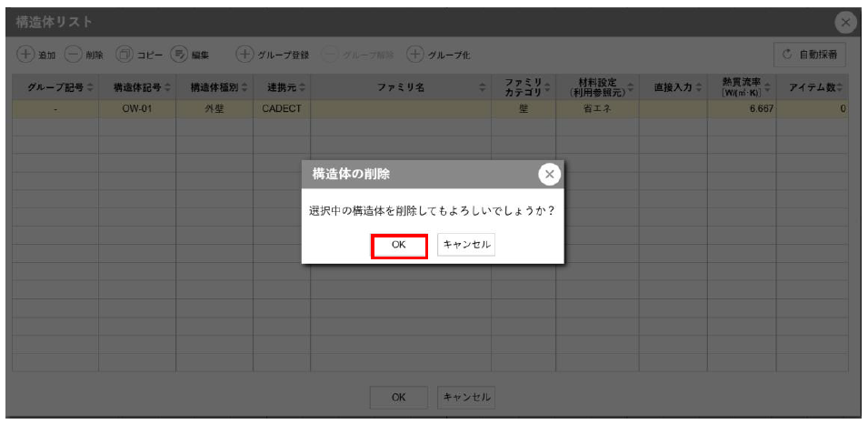Click the 編集 (edit) icon
Screen dimensions: 868x424
(179, 55)
